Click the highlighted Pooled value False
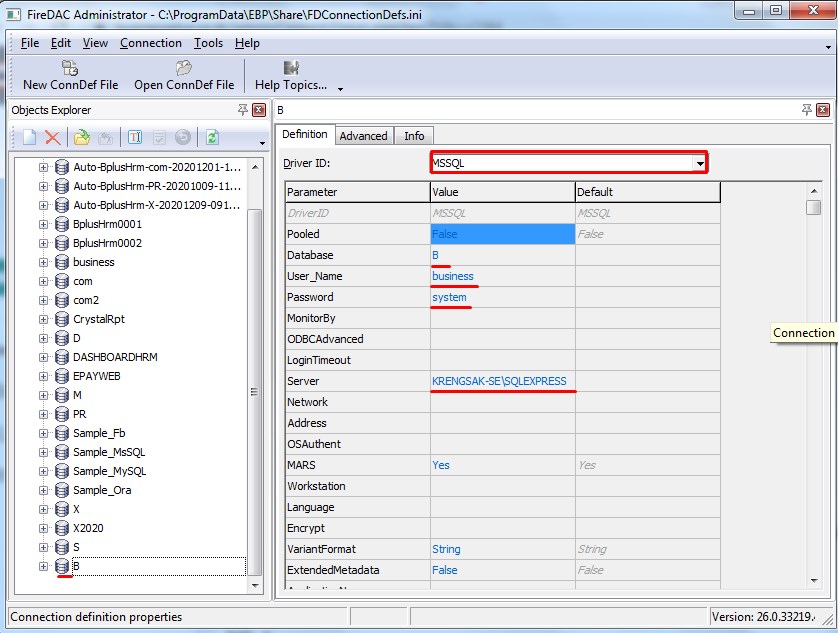 pos(502,234)
